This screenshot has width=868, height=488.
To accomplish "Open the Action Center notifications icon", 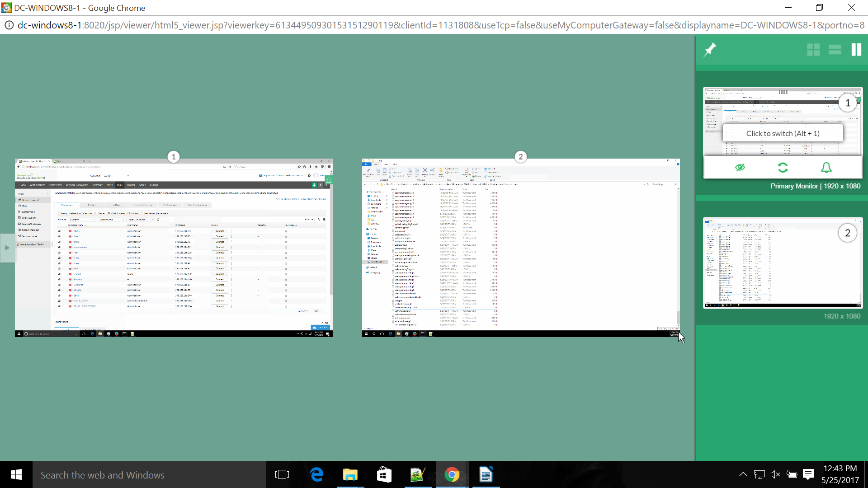I will pyautogui.click(x=808, y=474).
